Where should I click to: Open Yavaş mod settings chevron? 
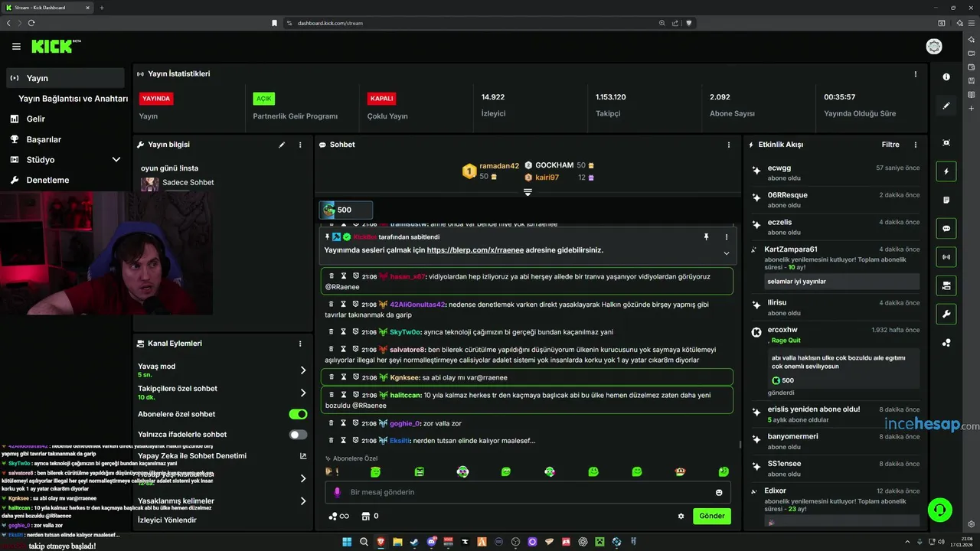pyautogui.click(x=303, y=370)
